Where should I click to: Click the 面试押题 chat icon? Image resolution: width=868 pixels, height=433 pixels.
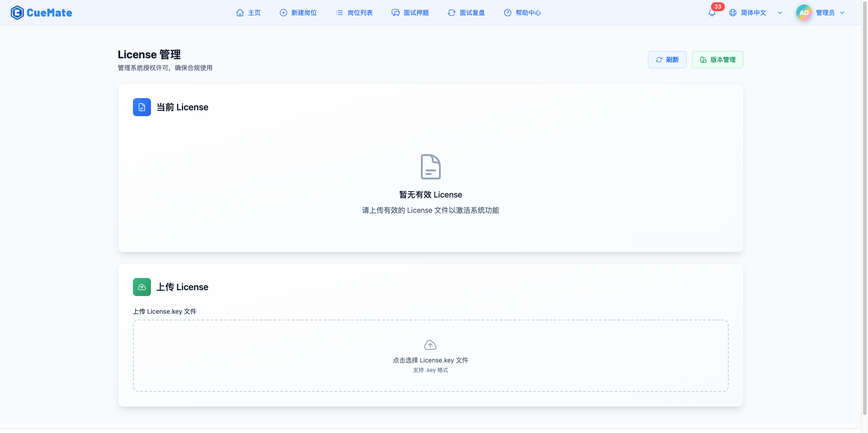tap(395, 13)
